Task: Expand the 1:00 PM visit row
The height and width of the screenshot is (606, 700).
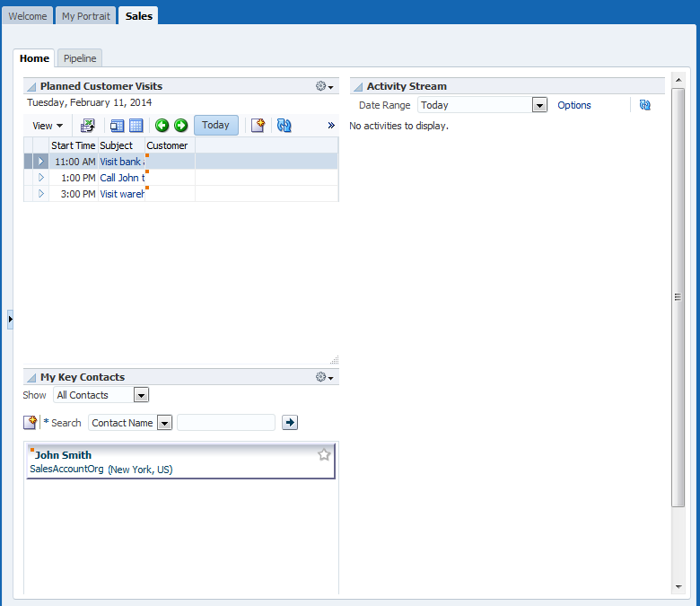Action: tap(41, 177)
